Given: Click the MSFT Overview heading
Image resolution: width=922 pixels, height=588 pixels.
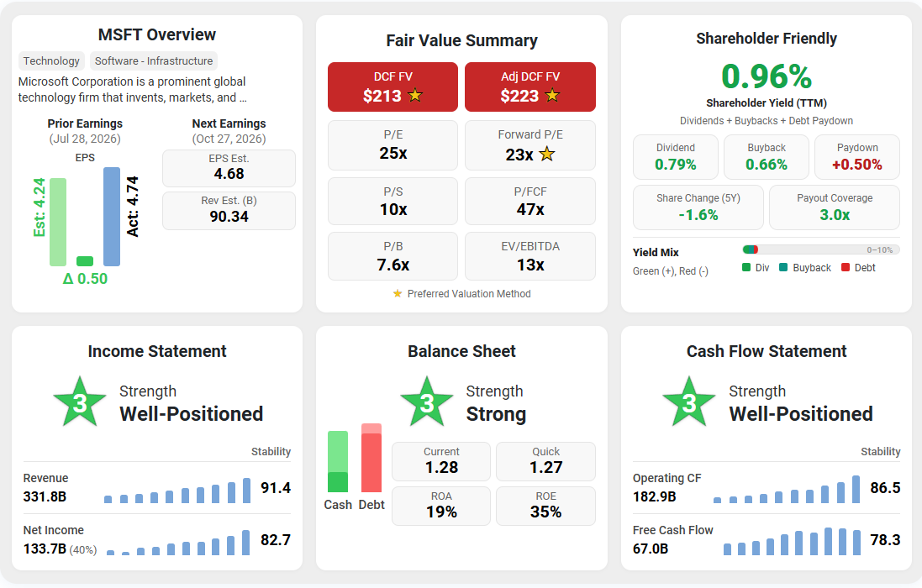Looking at the screenshot, I should coord(156,34).
